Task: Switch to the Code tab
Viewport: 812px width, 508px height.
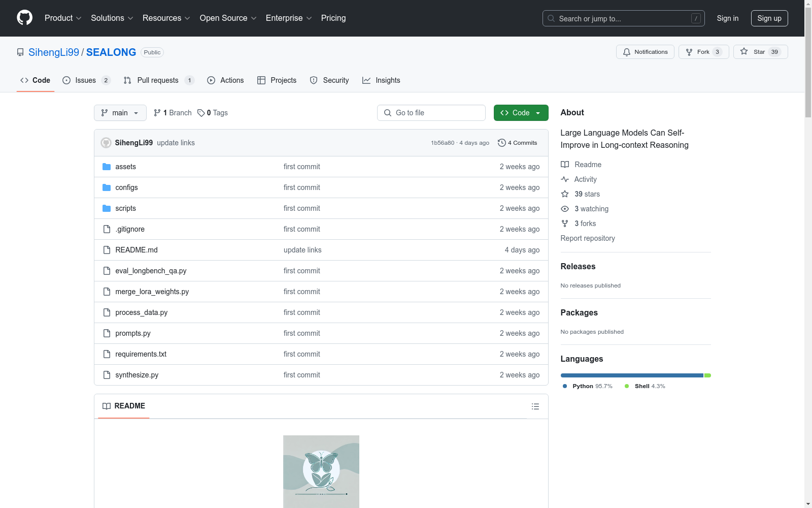Action: 36,80
